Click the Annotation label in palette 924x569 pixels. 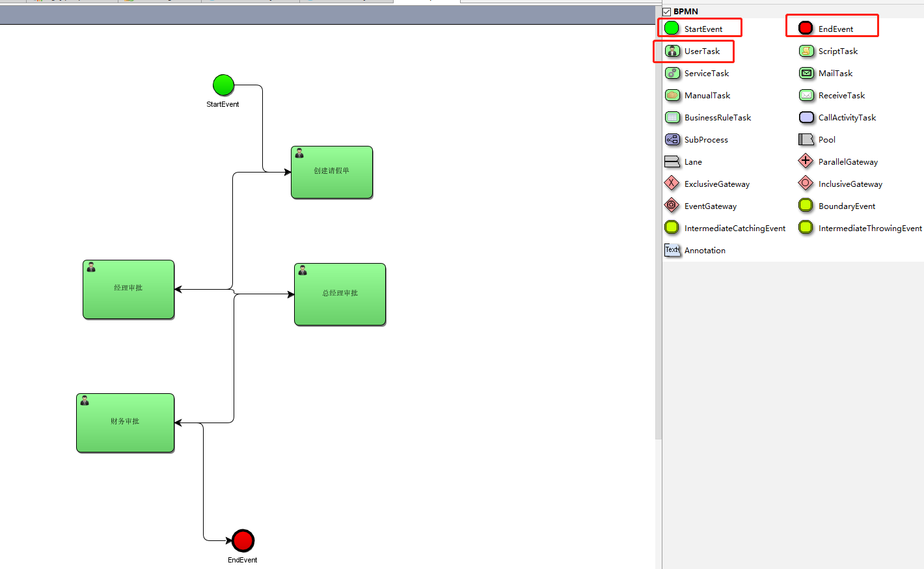coord(705,251)
